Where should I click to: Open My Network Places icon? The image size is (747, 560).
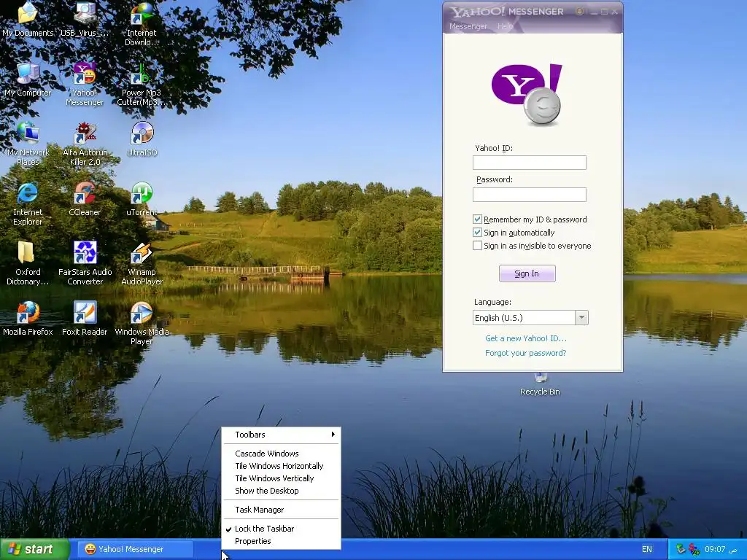click(28, 144)
